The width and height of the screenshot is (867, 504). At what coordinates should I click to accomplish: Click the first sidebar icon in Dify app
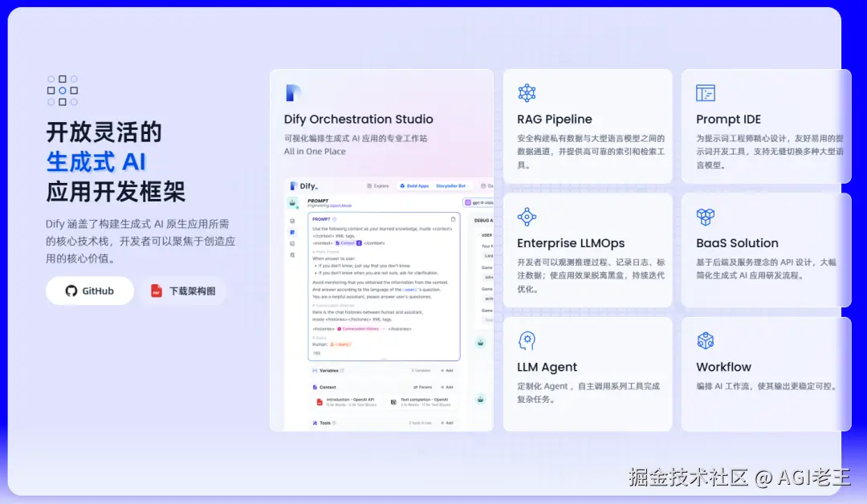(292, 221)
